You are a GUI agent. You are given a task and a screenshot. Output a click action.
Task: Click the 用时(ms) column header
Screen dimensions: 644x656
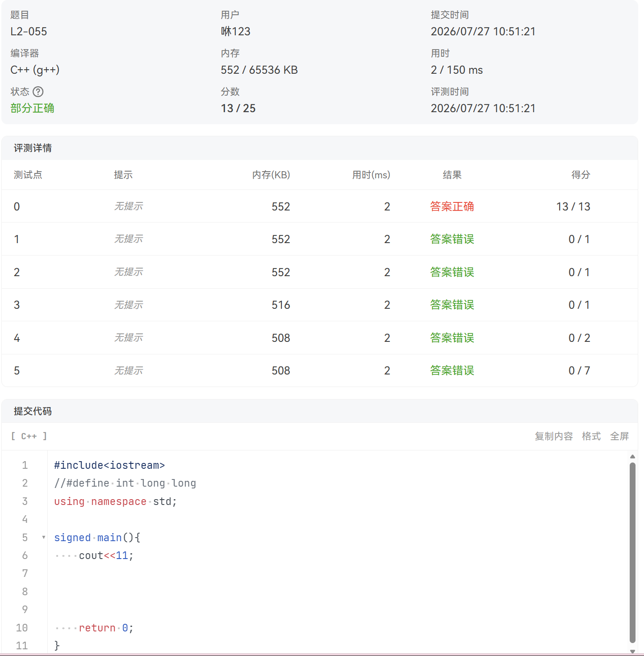point(371,175)
